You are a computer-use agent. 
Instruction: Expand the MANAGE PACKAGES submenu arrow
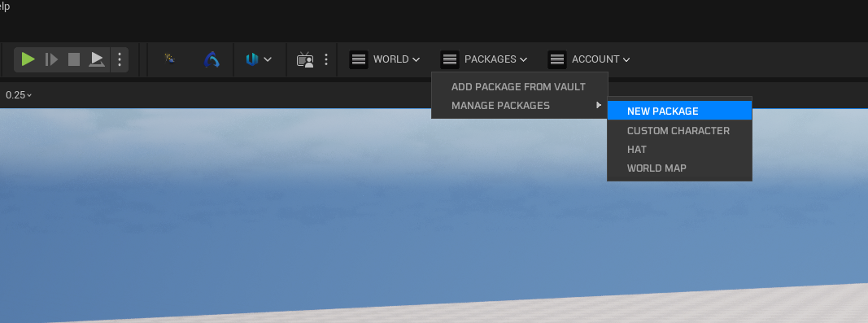(599, 105)
